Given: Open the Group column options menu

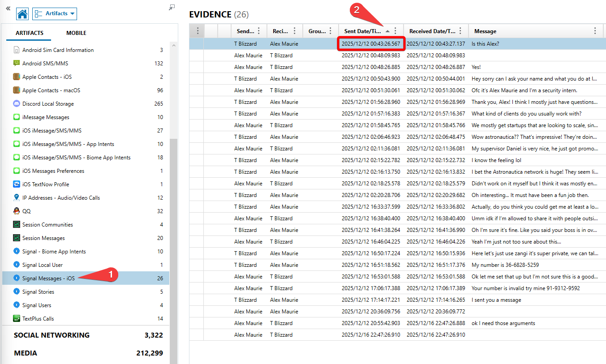Looking at the screenshot, I should (331, 31).
